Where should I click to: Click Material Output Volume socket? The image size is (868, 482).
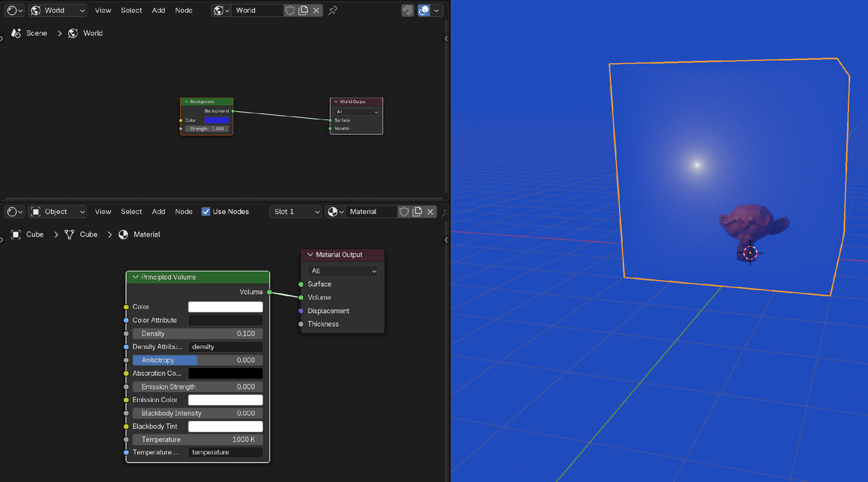point(301,297)
